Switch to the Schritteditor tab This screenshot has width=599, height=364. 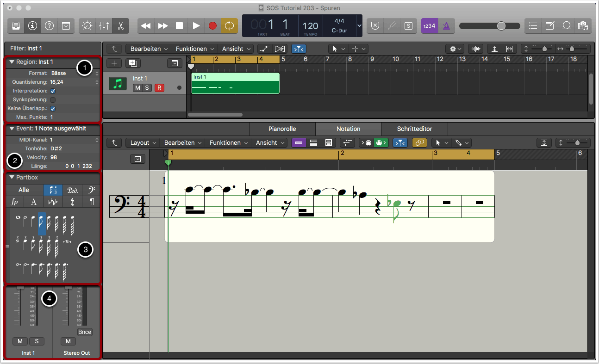(x=414, y=129)
